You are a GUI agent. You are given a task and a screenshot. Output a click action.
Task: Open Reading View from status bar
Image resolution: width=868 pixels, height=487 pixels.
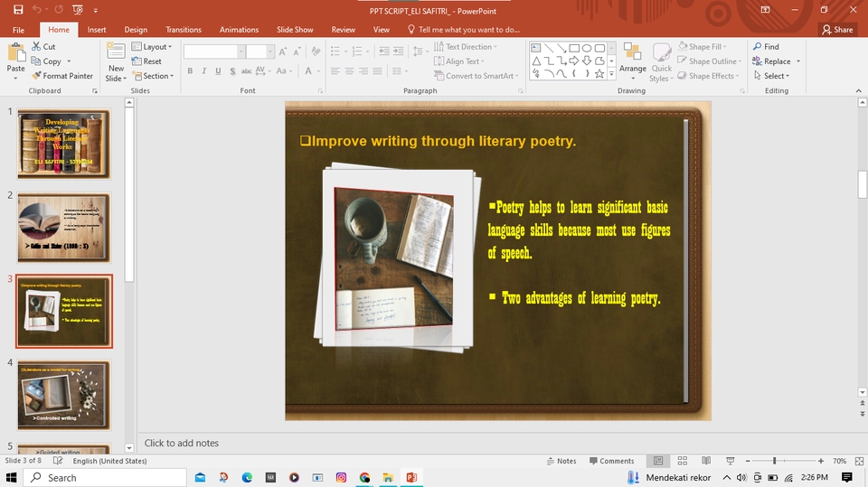click(x=706, y=461)
